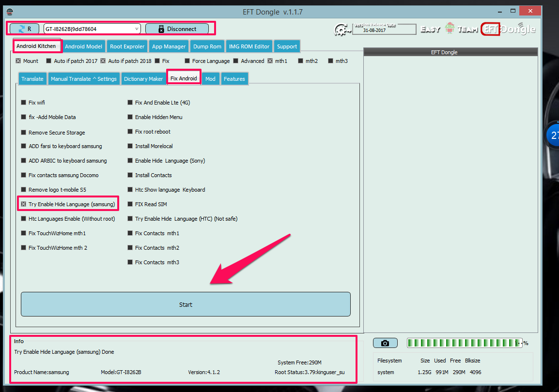Screen dimensions: 559x392
Task: Check Enable Hide Language (Sony)
Action: (x=130, y=161)
